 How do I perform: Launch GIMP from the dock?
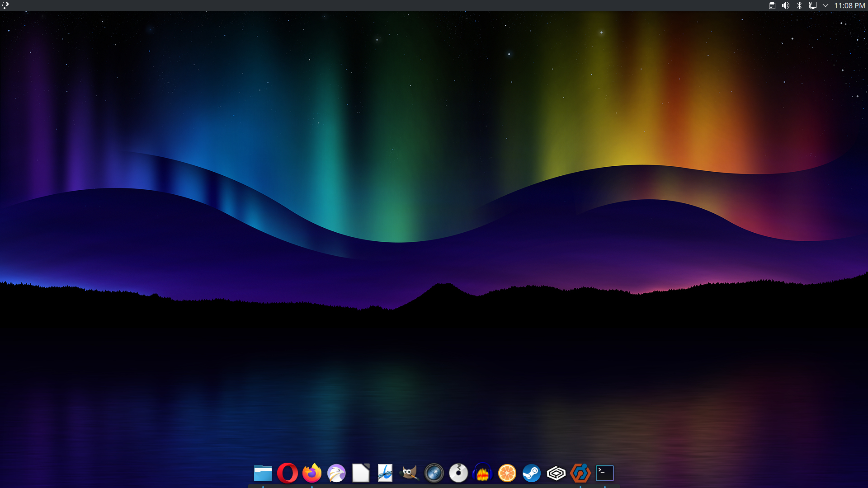tap(409, 473)
